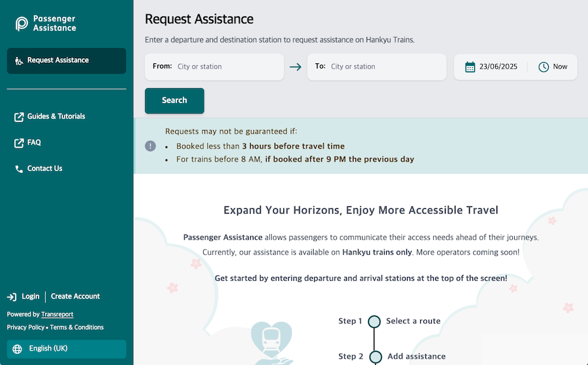Open the Transreport link
The image size is (588, 365).
pos(57,315)
